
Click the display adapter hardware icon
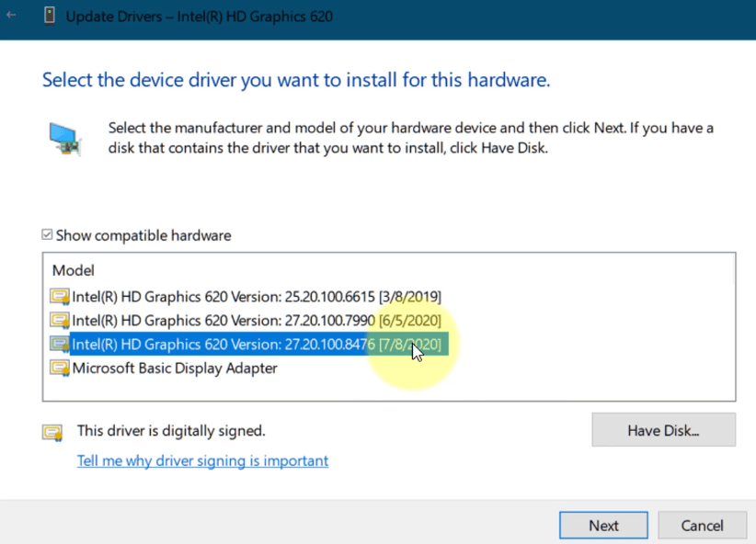pos(65,140)
